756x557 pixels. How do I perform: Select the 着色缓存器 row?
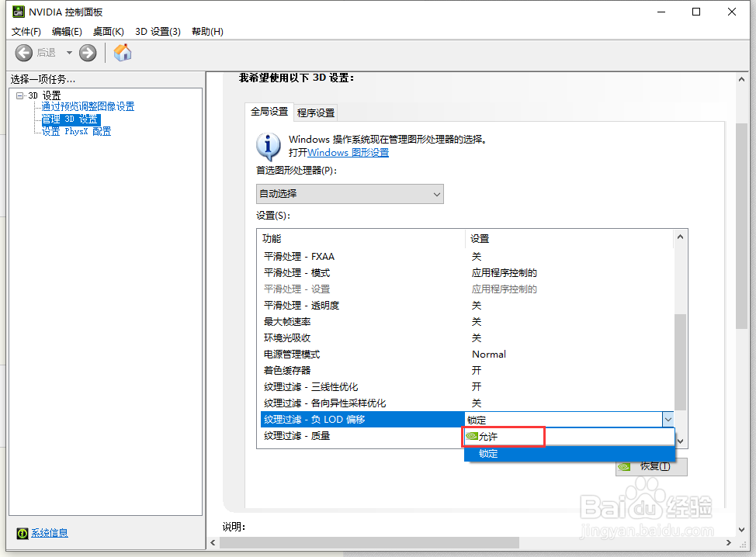pyautogui.click(x=466, y=371)
